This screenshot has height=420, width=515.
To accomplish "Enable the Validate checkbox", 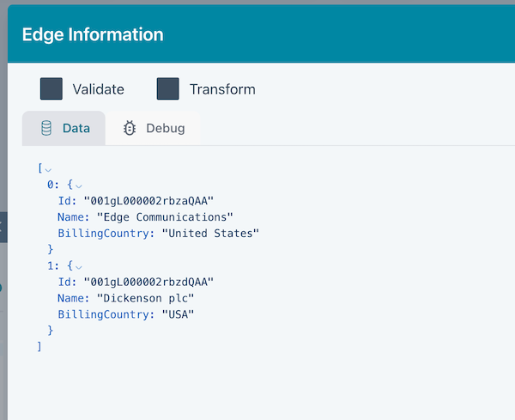I will (x=51, y=88).
